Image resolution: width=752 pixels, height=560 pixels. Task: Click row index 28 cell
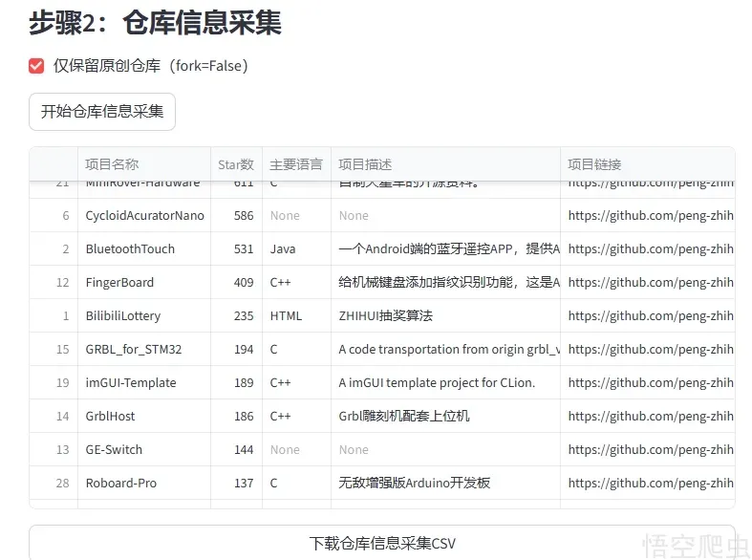click(54, 483)
